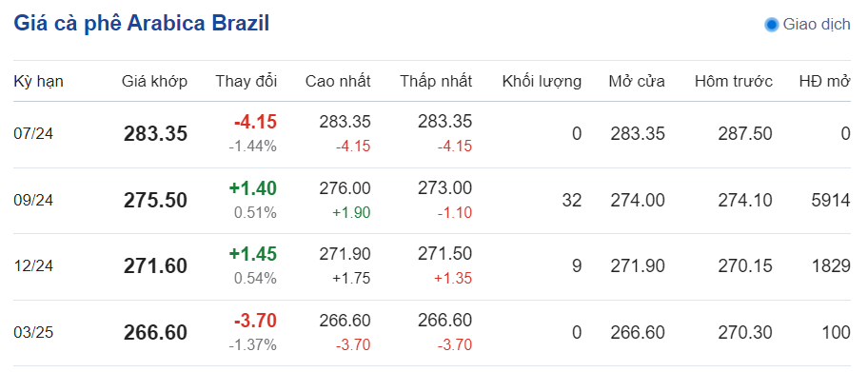Select the Giá khớp column header

click(x=154, y=82)
